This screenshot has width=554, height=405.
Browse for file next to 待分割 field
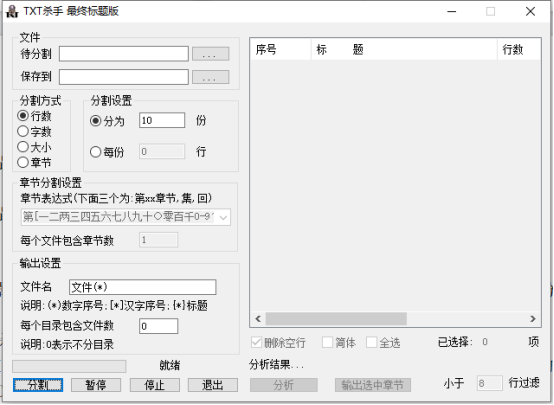coord(211,54)
